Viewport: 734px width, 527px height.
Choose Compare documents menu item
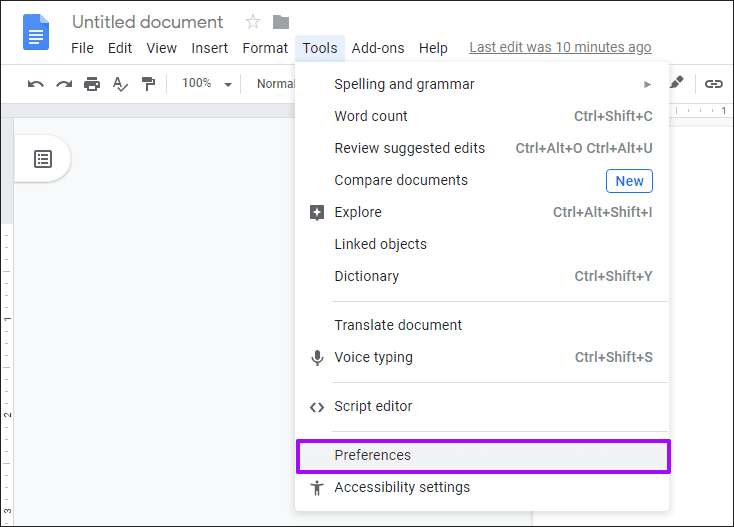point(482,181)
